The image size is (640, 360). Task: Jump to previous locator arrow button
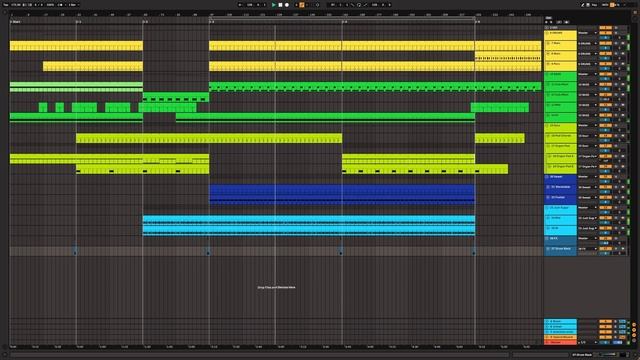[546, 22]
